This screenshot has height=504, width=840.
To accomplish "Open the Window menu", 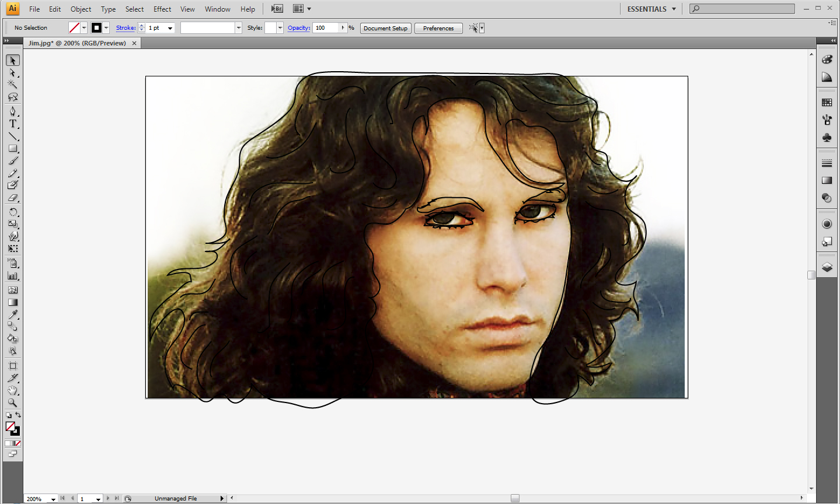I will 218,9.
